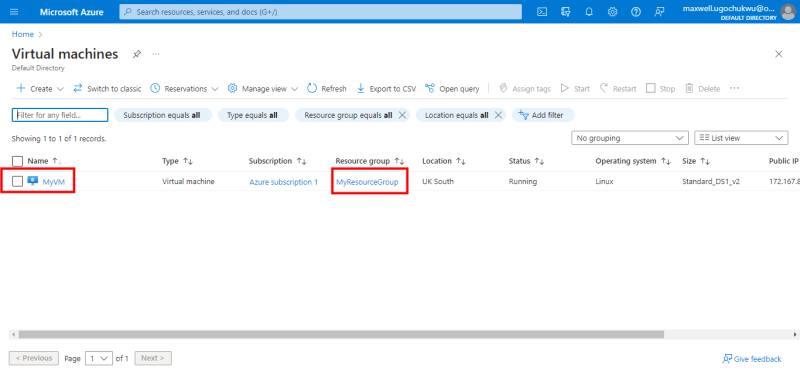Open the hamburger portal menu
Screen dimensions: 800x377
coord(14,12)
